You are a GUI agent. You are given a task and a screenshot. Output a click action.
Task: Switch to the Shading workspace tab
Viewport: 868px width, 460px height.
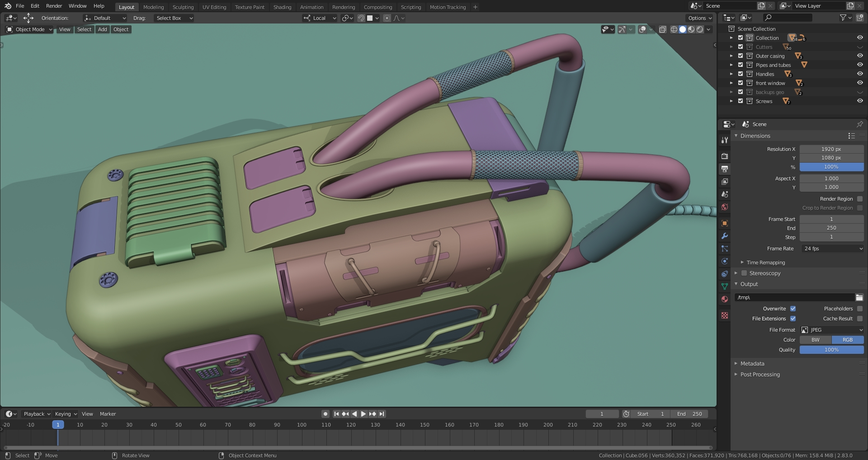tap(282, 7)
